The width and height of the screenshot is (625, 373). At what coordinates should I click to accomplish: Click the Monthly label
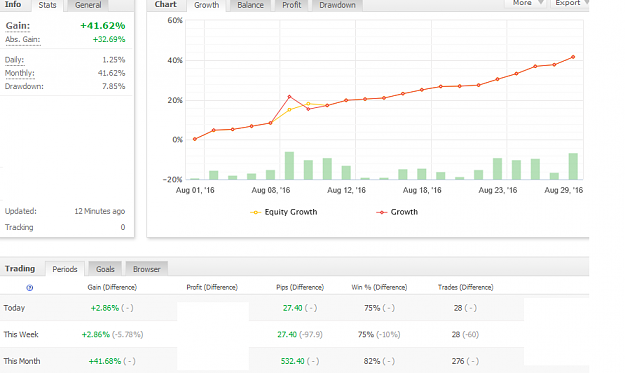(20, 73)
